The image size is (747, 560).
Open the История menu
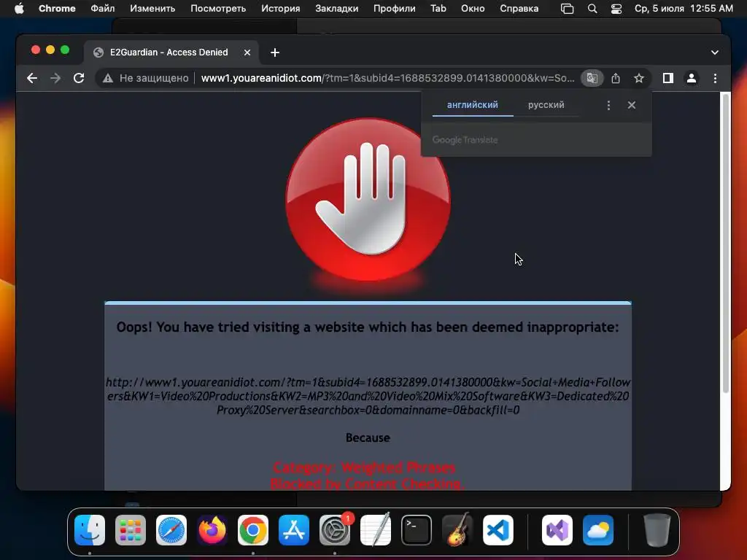(x=281, y=9)
